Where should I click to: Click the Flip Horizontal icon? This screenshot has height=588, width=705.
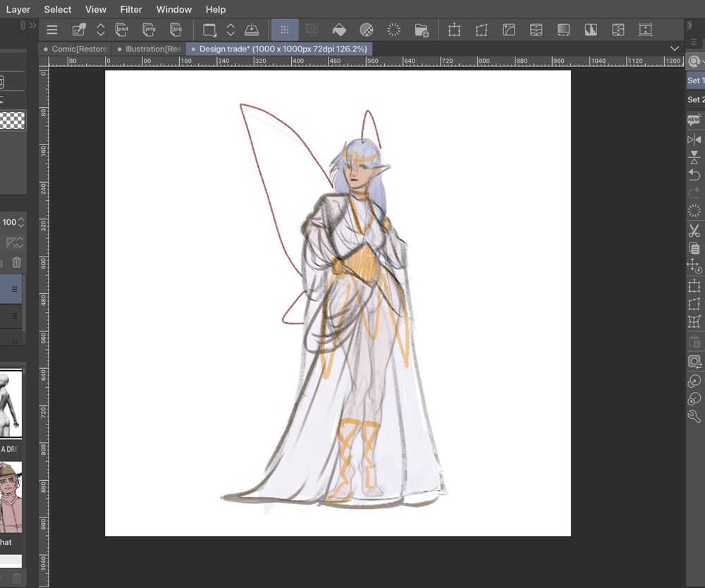[694, 140]
